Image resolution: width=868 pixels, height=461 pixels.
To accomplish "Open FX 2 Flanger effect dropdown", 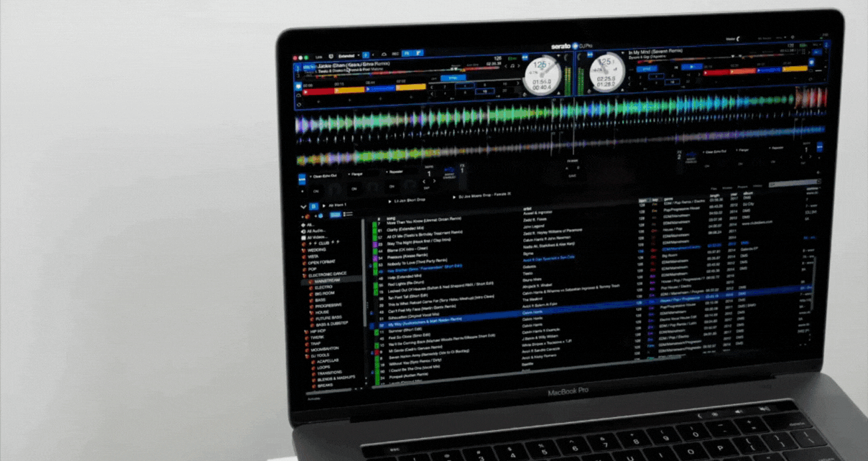I will point(742,150).
